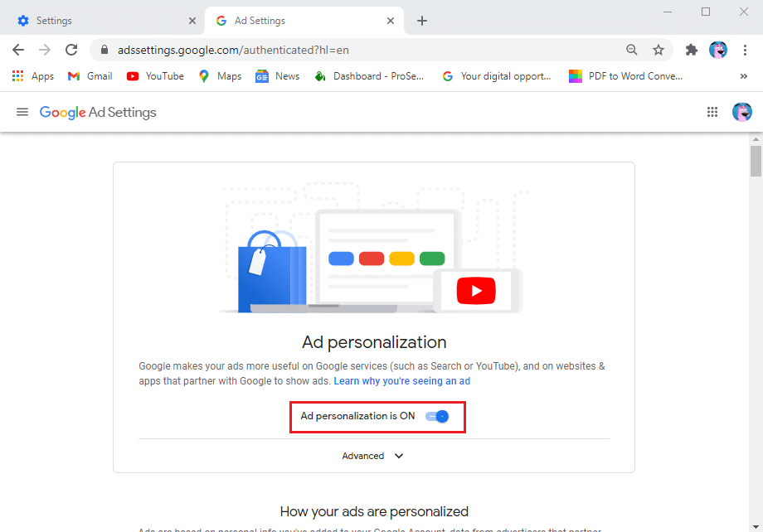
Task: Open a new browser tab
Action: tap(422, 20)
